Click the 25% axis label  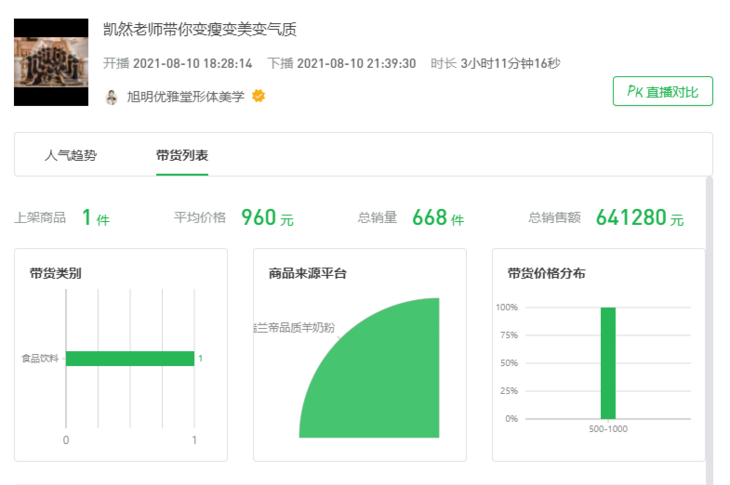(x=509, y=391)
